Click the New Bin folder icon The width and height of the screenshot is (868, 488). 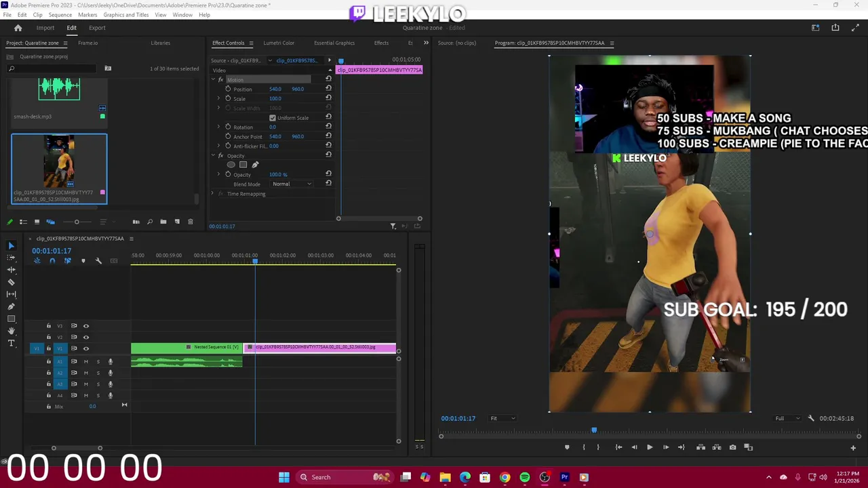coord(163,222)
